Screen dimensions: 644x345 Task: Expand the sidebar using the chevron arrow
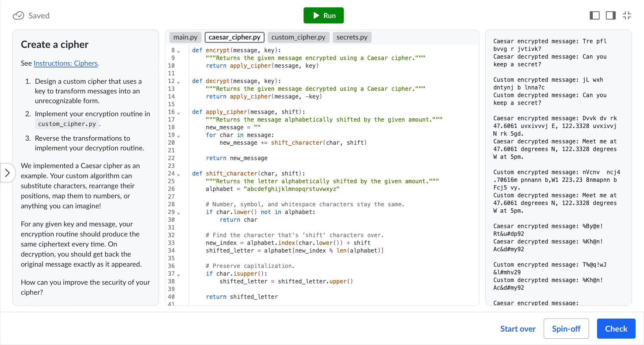(7, 173)
